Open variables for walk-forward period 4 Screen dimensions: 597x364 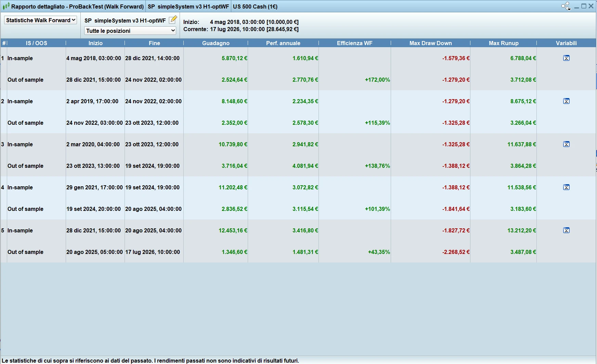tap(566, 187)
